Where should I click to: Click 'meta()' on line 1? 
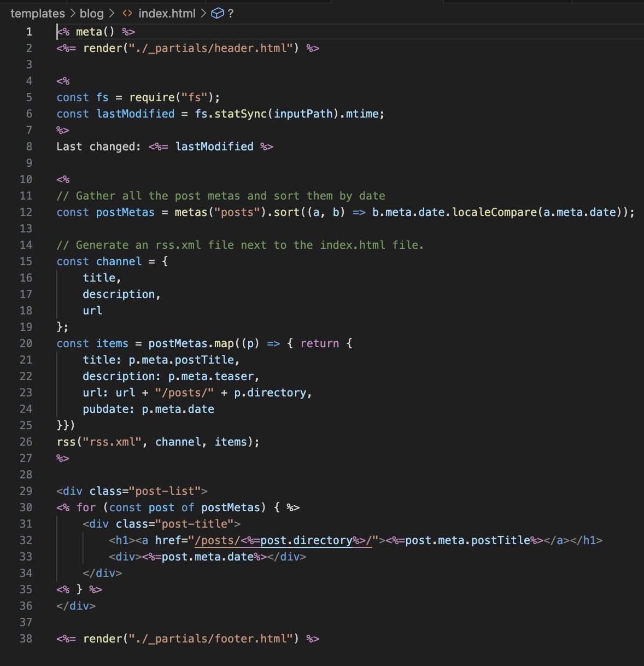click(95, 32)
